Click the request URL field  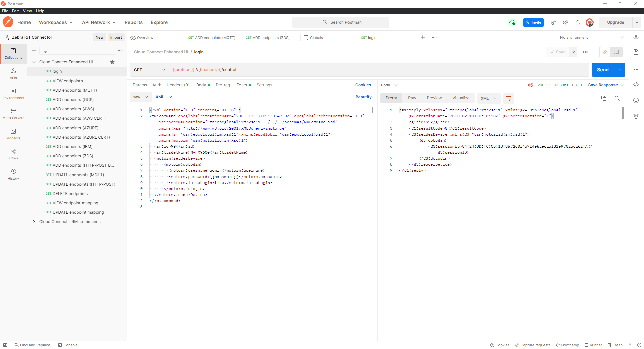pyautogui.click(x=379, y=70)
